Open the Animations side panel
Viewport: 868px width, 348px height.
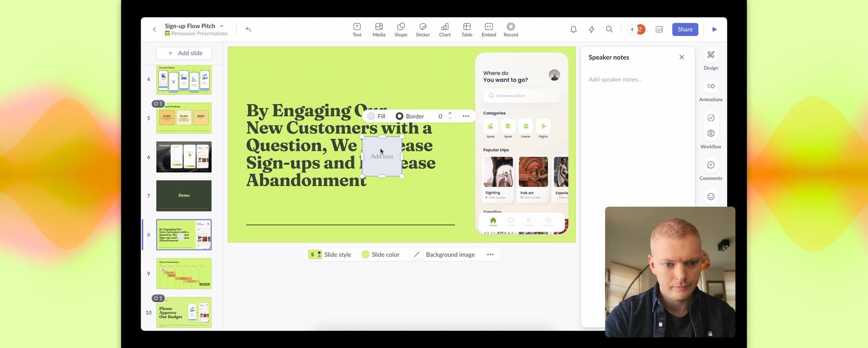710,90
